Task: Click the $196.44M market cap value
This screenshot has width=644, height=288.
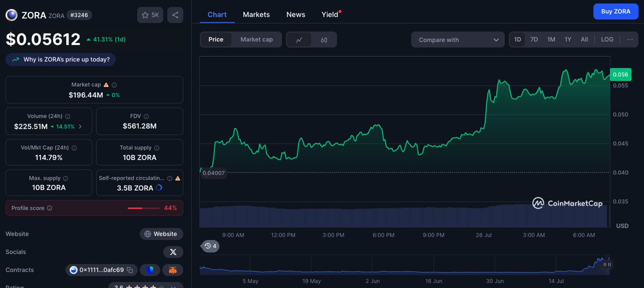Action: tap(85, 95)
